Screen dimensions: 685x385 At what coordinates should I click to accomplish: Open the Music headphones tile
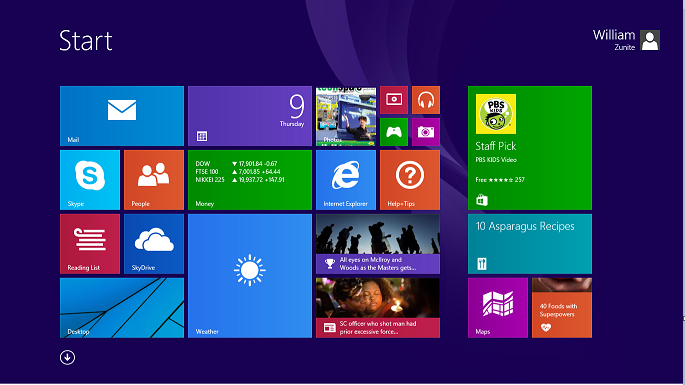coord(426,100)
